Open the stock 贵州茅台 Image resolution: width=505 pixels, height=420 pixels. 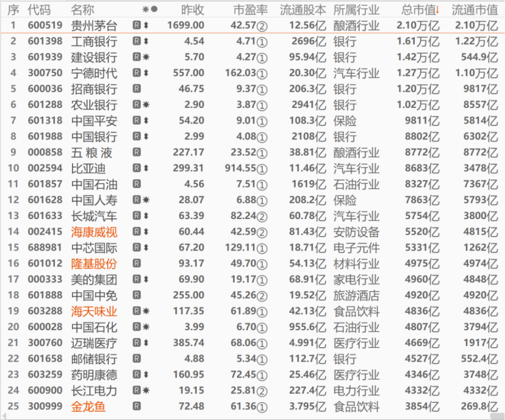point(94,25)
